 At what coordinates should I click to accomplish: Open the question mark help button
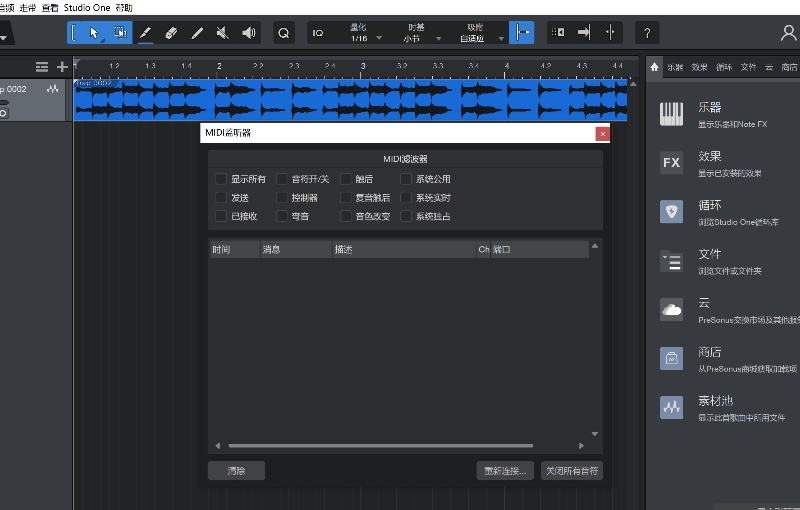coord(647,33)
